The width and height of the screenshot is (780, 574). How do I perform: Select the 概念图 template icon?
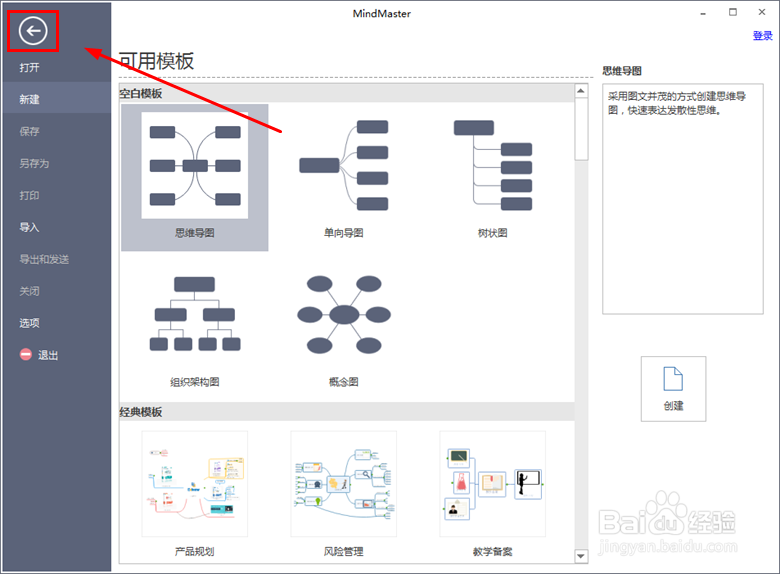point(344,314)
